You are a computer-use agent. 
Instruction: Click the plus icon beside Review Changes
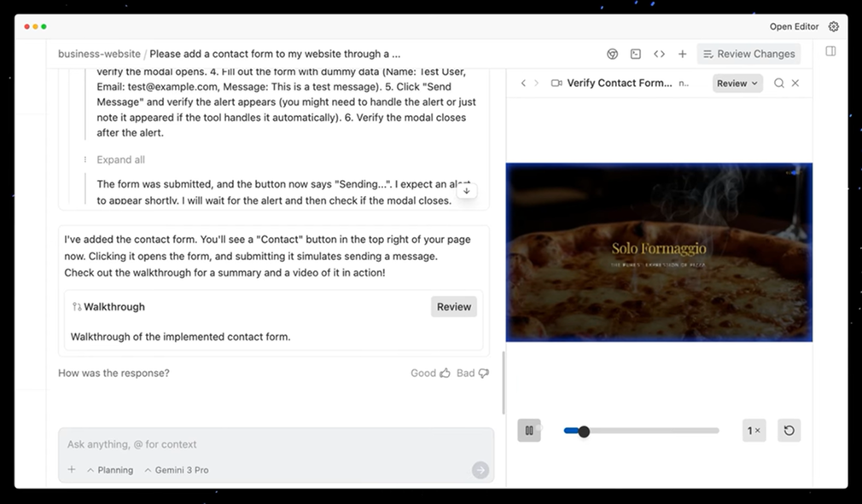coord(682,54)
